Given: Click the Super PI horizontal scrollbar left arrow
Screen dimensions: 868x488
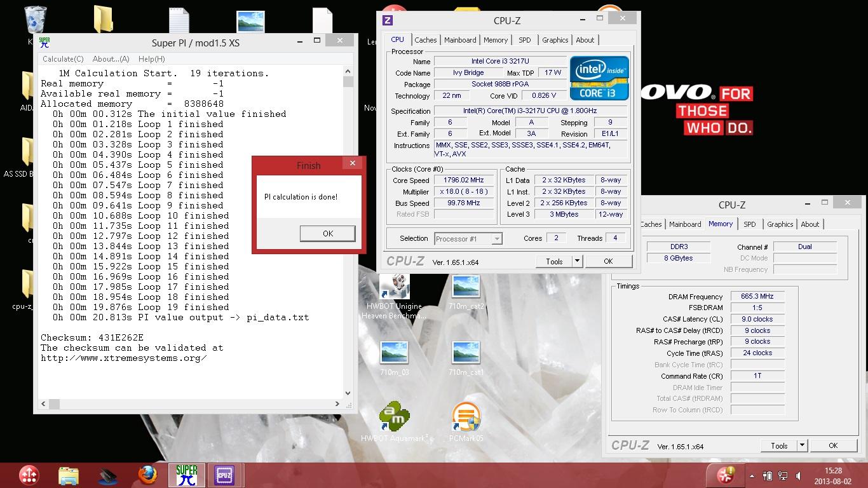Looking at the screenshot, I should pos(44,403).
